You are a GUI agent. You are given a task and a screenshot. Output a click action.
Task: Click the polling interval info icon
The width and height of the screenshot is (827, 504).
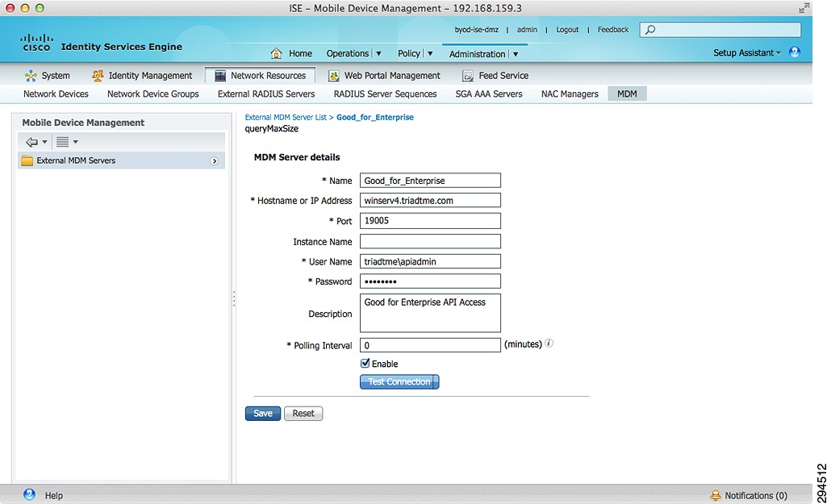pyautogui.click(x=549, y=344)
